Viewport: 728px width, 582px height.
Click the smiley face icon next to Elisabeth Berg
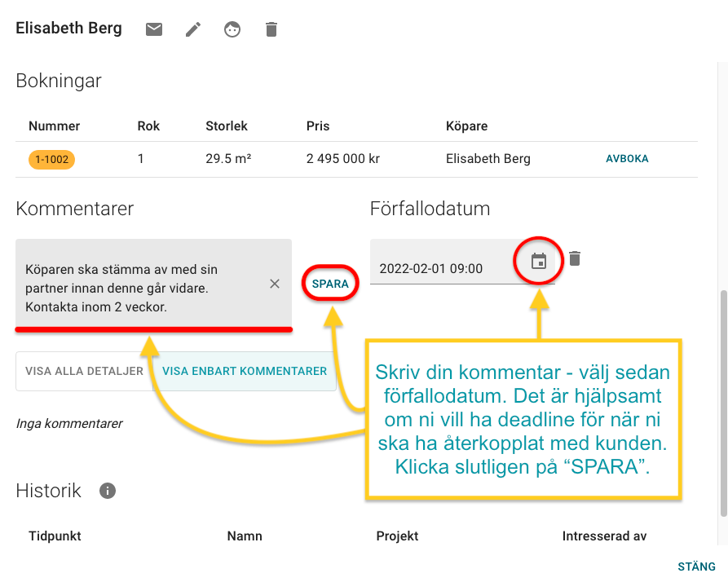(232, 29)
